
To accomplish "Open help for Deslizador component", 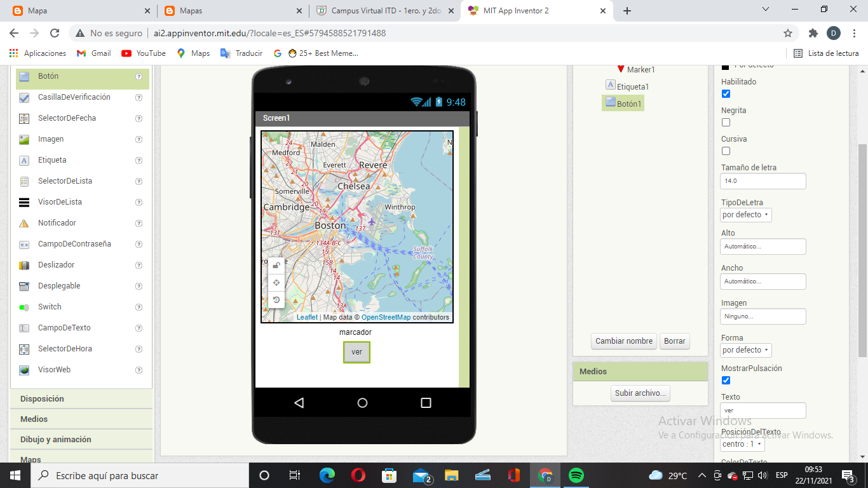I will point(139,265).
